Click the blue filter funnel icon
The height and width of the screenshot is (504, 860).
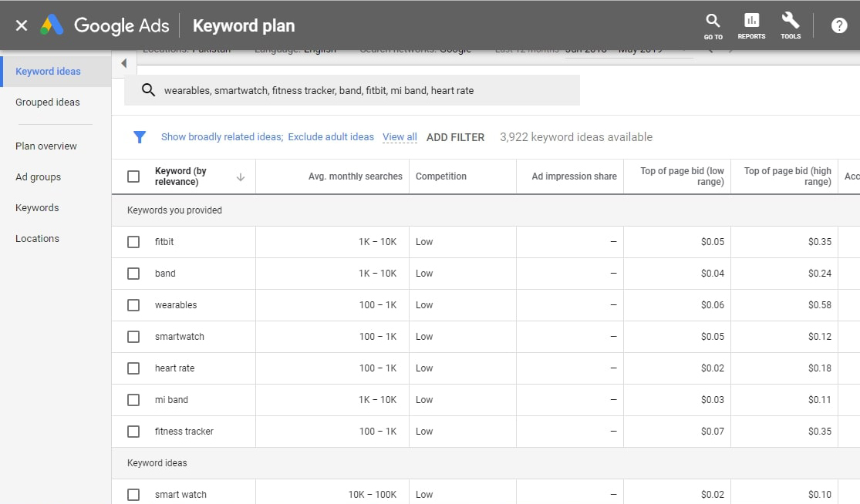(140, 137)
